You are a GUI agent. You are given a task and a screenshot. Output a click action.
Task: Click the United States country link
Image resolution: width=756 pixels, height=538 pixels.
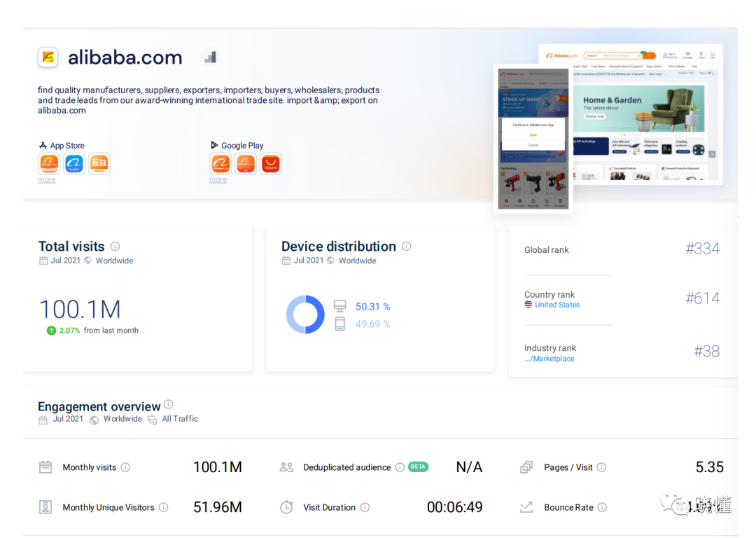coord(557,305)
